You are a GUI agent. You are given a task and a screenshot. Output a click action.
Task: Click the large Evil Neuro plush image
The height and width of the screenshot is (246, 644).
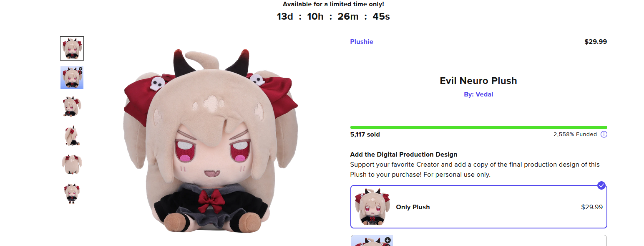point(211,141)
